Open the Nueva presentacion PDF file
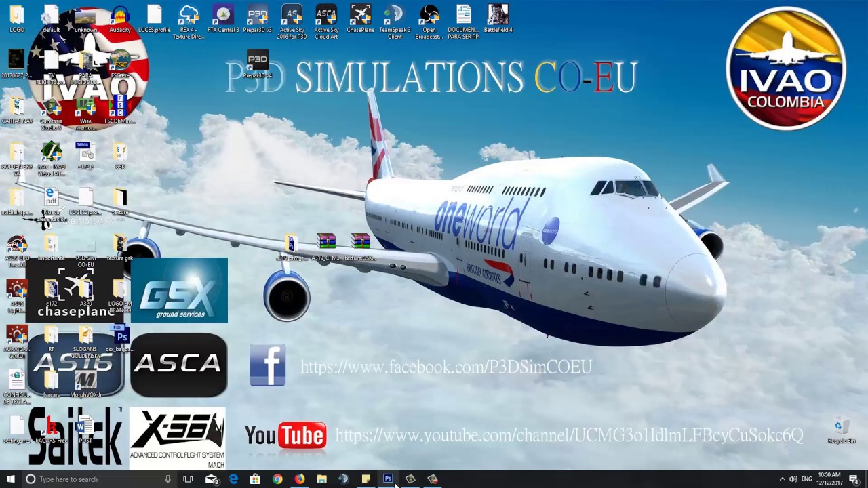 51,205
